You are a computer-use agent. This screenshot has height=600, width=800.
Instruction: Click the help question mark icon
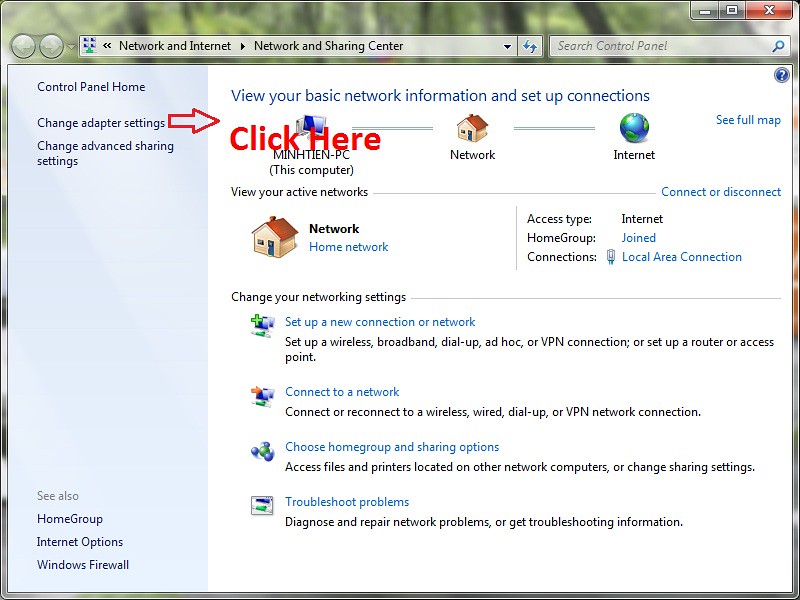pyautogui.click(x=782, y=76)
